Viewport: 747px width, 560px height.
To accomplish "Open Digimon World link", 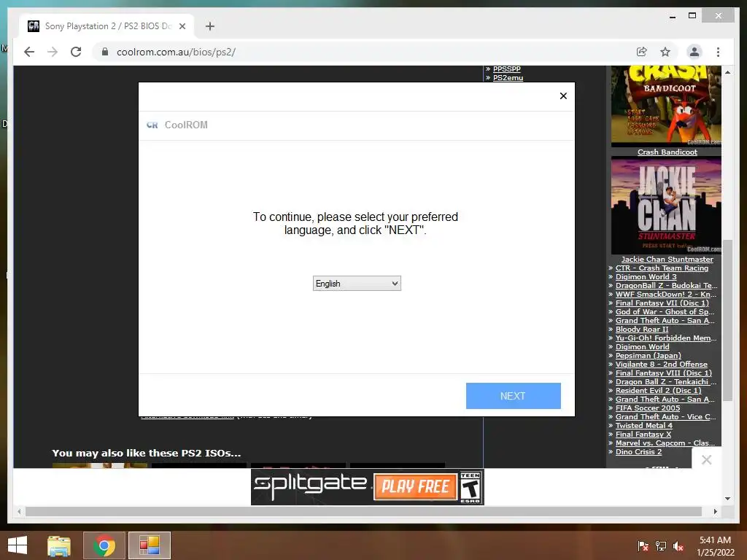I will click(642, 346).
